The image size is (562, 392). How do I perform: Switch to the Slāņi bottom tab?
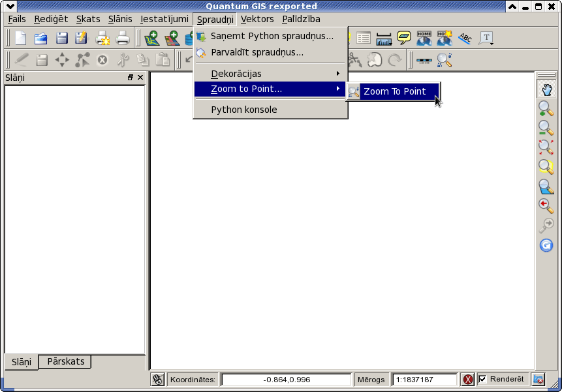[x=22, y=362]
